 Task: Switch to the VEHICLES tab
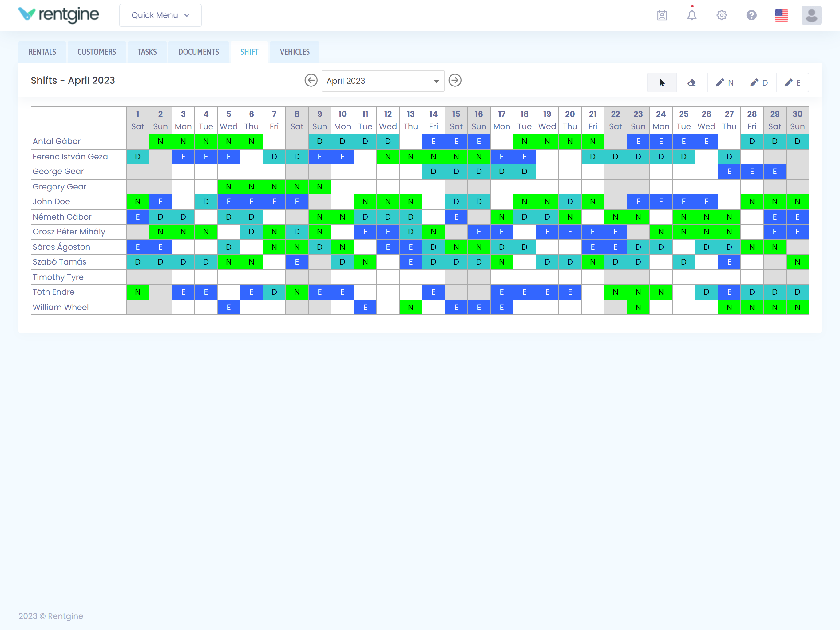pyautogui.click(x=294, y=52)
